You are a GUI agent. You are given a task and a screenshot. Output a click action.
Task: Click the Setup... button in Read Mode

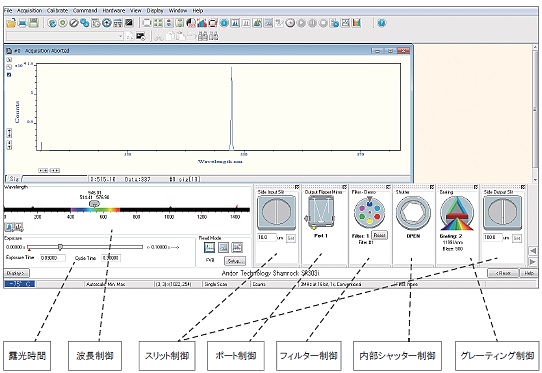click(235, 261)
